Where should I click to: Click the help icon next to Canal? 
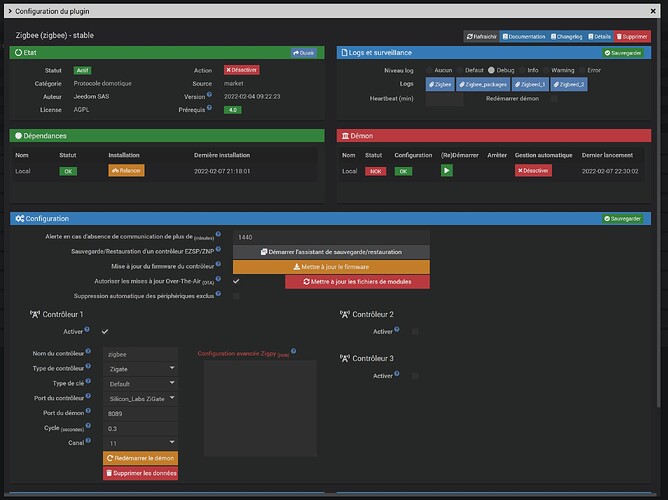(88, 440)
